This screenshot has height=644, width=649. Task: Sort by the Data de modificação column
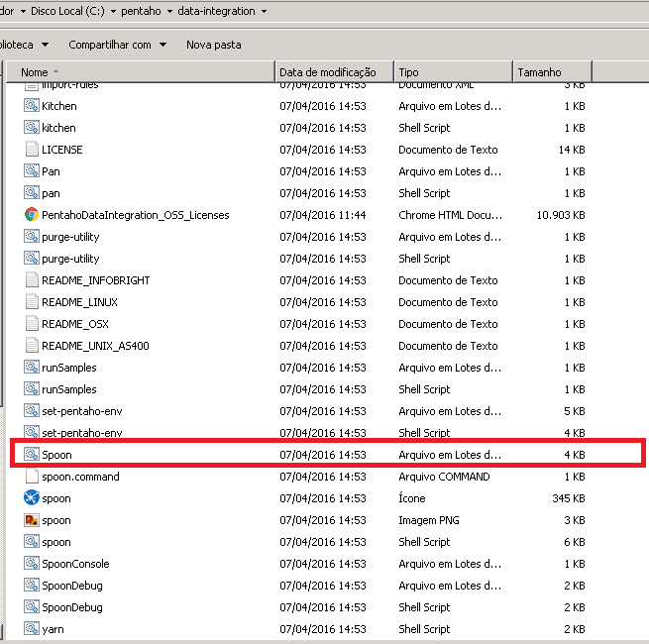pyautogui.click(x=335, y=72)
